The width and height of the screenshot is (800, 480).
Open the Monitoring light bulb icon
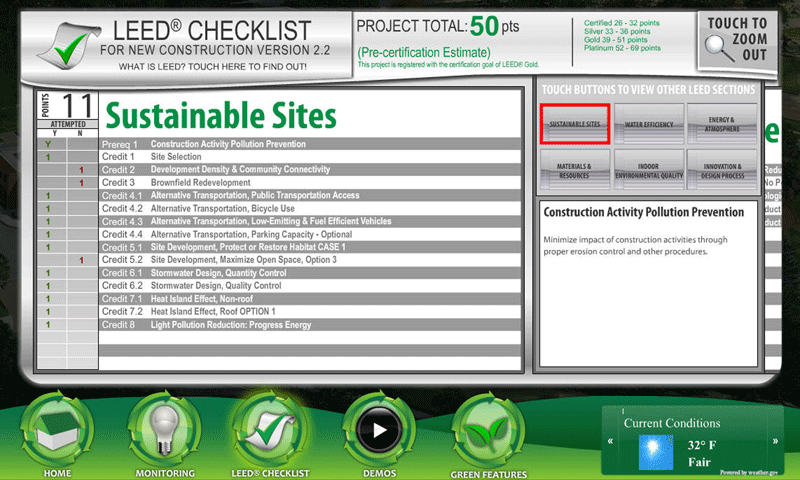pyautogui.click(x=164, y=430)
